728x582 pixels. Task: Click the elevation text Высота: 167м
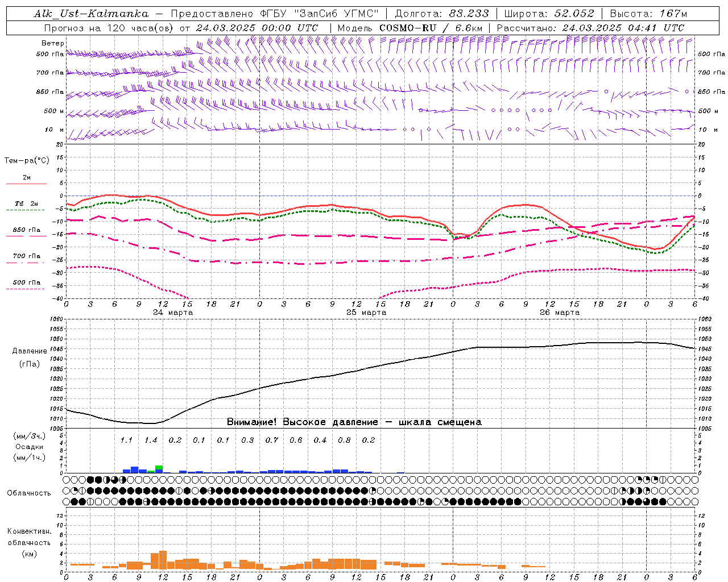648,14
